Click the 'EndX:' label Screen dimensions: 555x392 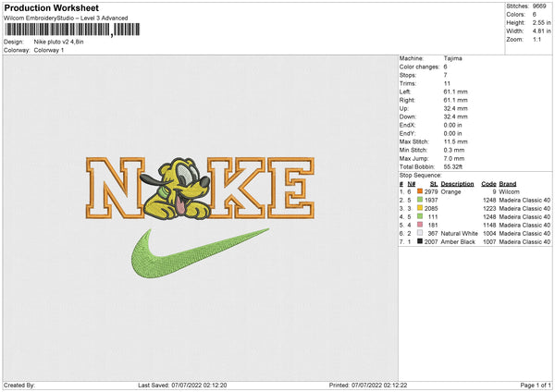click(407, 125)
